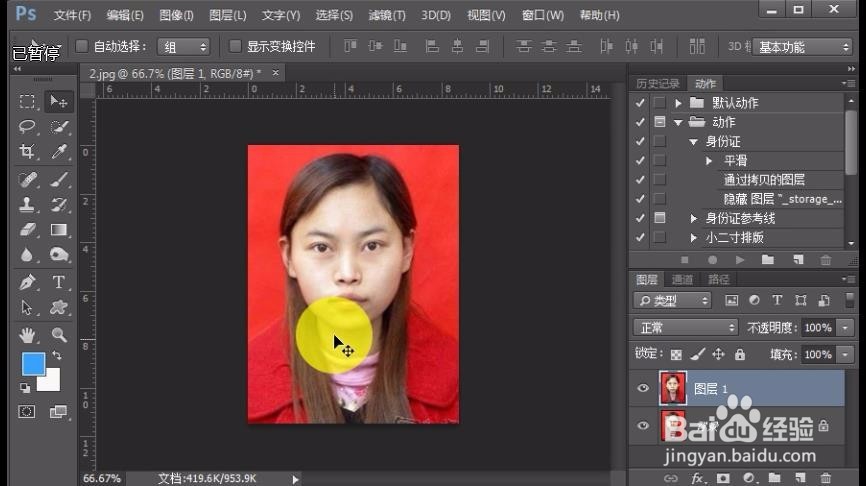Toggle checkmark for 身份证 action
This screenshot has height=486, width=866.
coord(640,141)
